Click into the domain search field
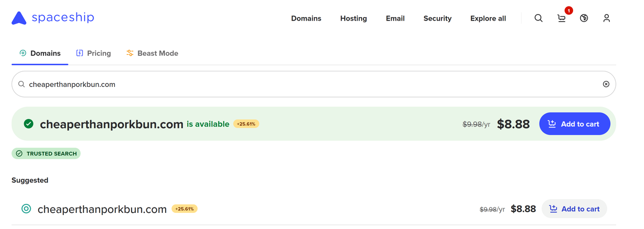The height and width of the screenshot is (229, 644). click(313, 84)
